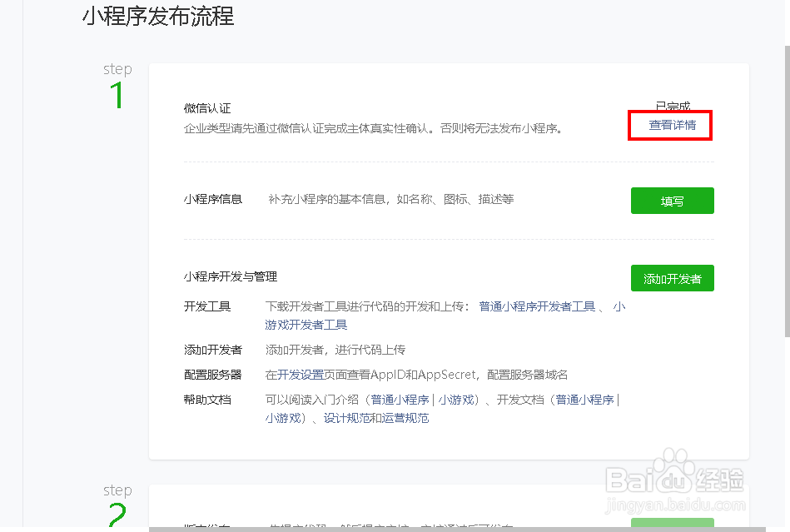Click the green 填写 button for 小程序信息
Viewport: 790px width, 532px height.
click(x=672, y=201)
